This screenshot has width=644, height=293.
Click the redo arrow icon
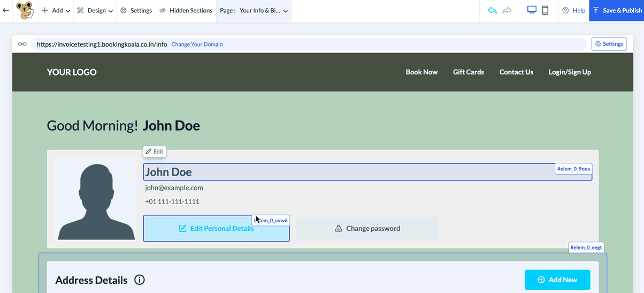507,10
